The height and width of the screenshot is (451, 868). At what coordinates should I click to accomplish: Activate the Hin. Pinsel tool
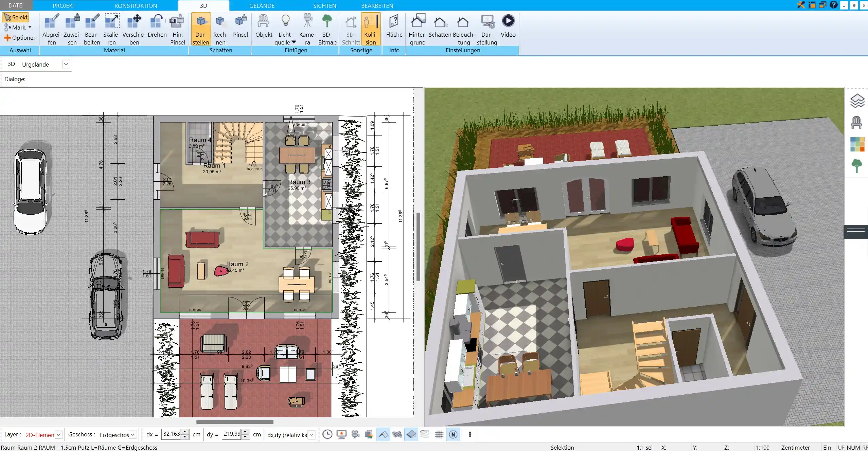pyautogui.click(x=177, y=29)
